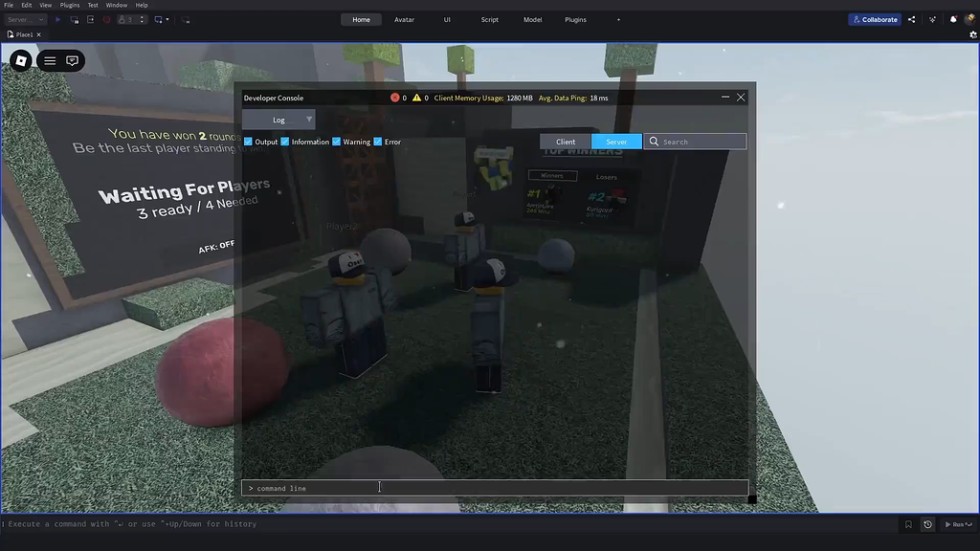Viewport: 980px width, 551px height.
Task: Open the in-game chat bubble icon
Action: 73,60
